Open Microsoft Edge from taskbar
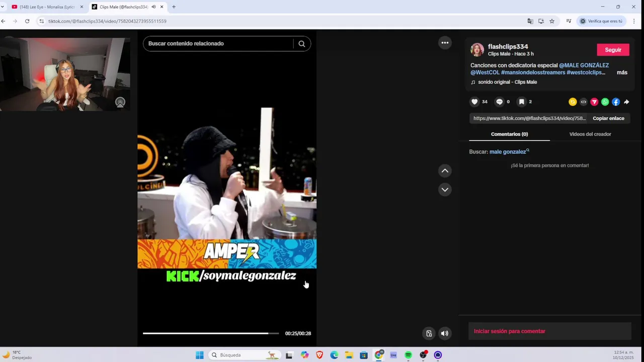Image resolution: width=644 pixels, height=362 pixels. coord(334,355)
